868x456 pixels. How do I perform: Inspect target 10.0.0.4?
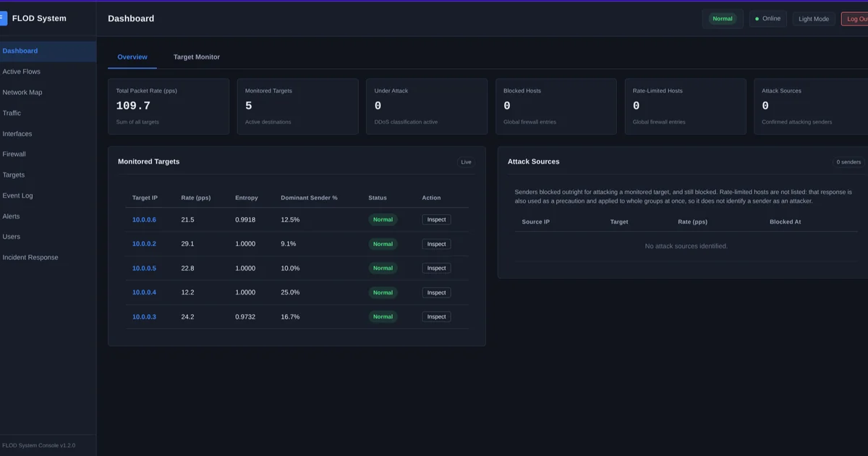tap(436, 292)
